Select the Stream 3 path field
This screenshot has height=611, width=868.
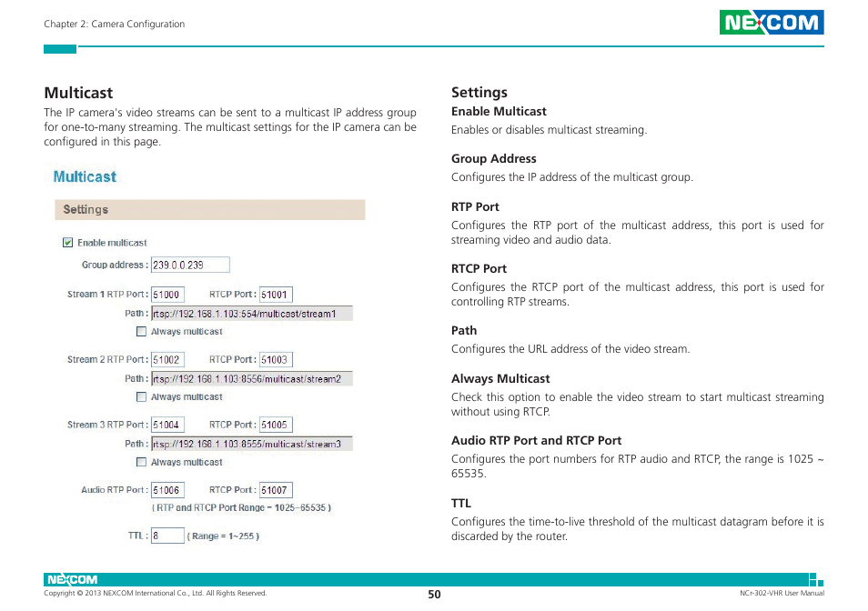pyautogui.click(x=252, y=444)
